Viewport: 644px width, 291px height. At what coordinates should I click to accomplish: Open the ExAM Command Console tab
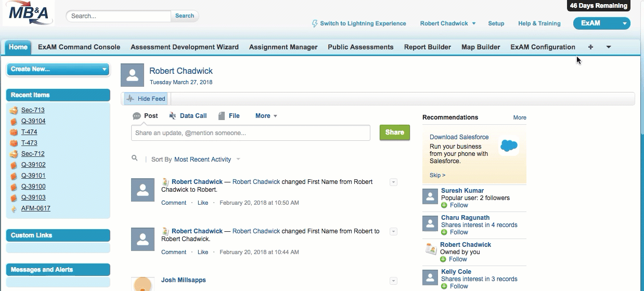coord(79,47)
